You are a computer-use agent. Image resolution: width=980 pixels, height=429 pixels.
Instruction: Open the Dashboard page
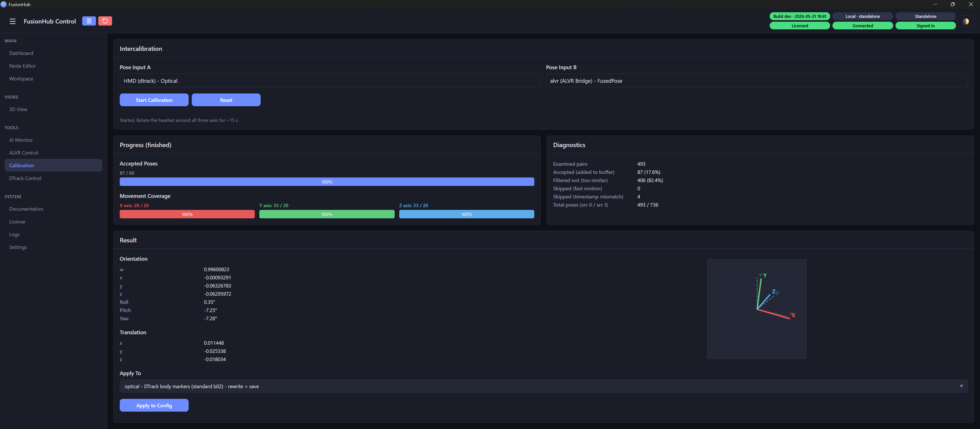tap(53, 53)
